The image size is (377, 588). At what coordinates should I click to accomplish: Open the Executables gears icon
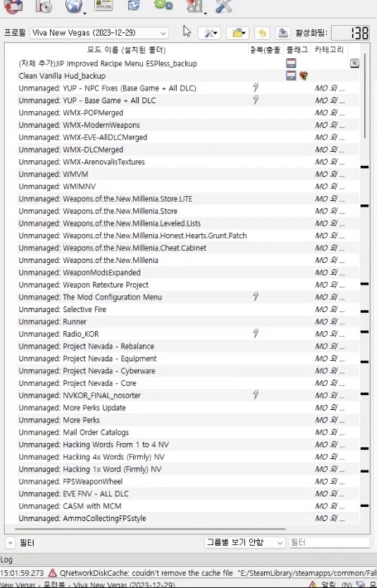coord(163,5)
